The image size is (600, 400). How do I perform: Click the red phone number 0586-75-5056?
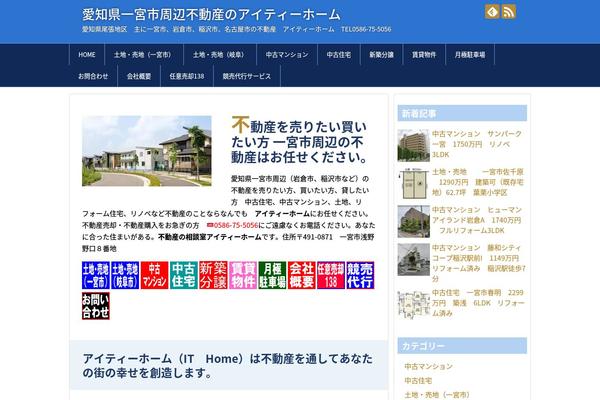coord(236,225)
